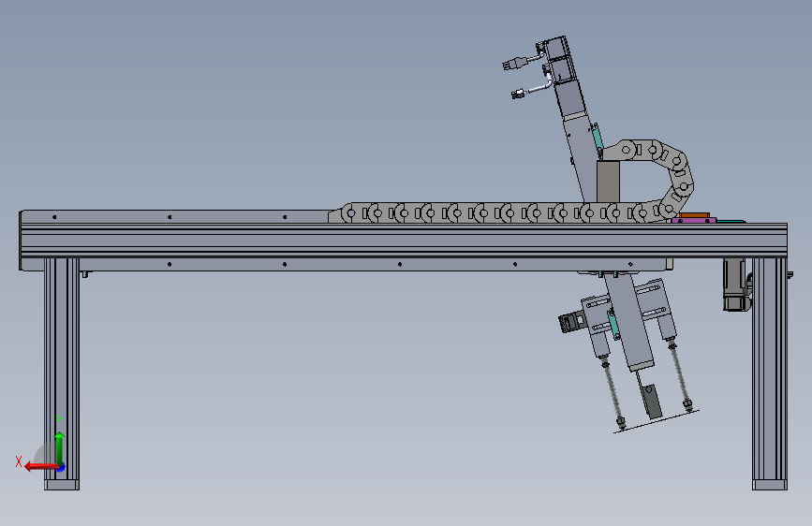Viewport: 812px width, 526px height.
Task: Select the right spring rod of the lower assembly
Action: pyautogui.click(x=680, y=376)
